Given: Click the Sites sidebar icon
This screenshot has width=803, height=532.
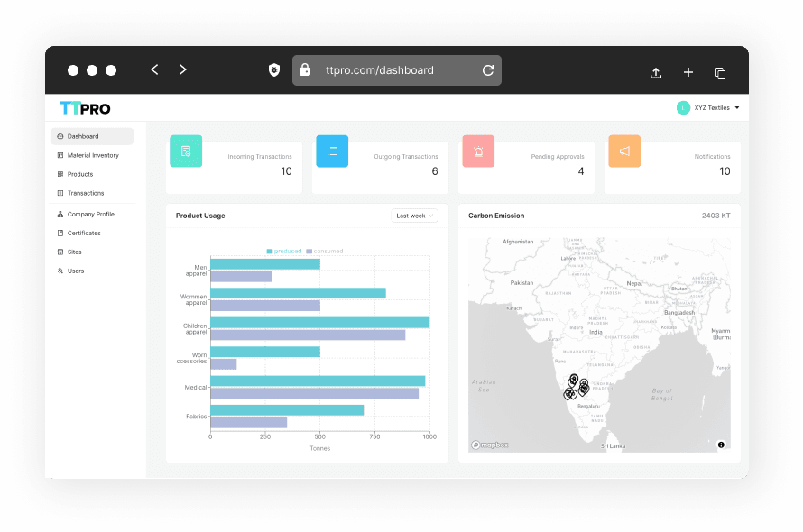Looking at the screenshot, I should point(60,252).
